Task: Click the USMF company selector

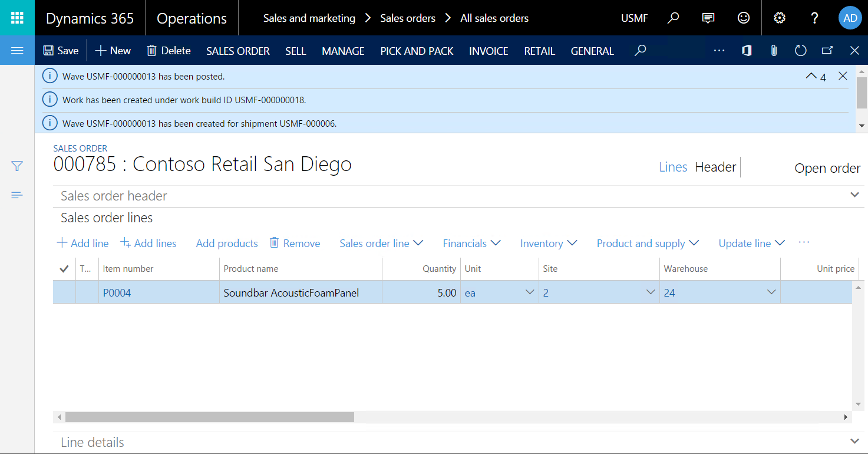Action: [634, 18]
